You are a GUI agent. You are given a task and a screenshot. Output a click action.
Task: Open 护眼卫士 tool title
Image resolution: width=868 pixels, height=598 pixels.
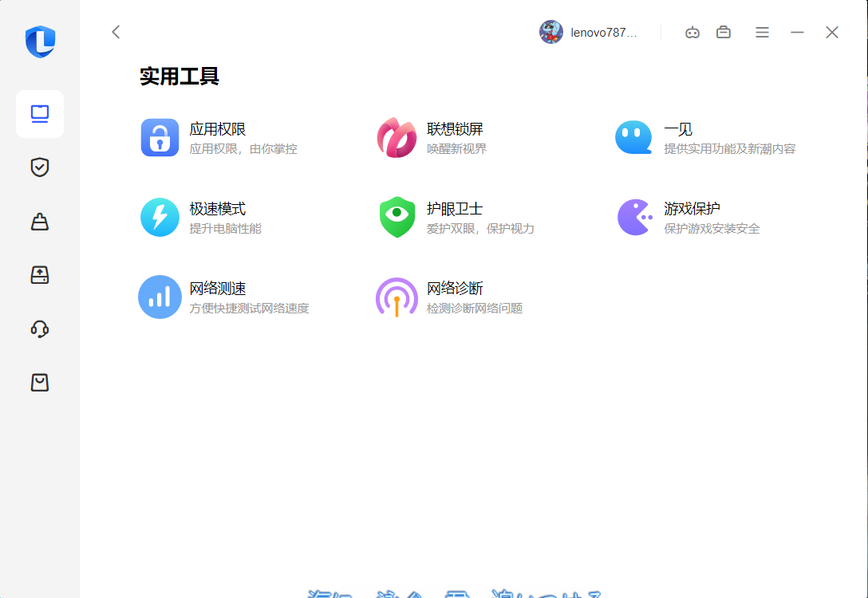tap(455, 209)
